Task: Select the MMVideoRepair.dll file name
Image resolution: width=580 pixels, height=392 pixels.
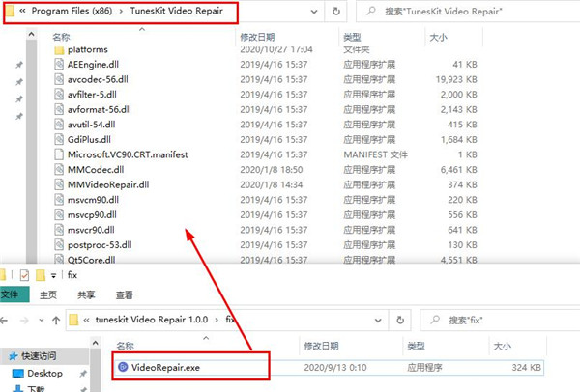Action: [x=108, y=184]
